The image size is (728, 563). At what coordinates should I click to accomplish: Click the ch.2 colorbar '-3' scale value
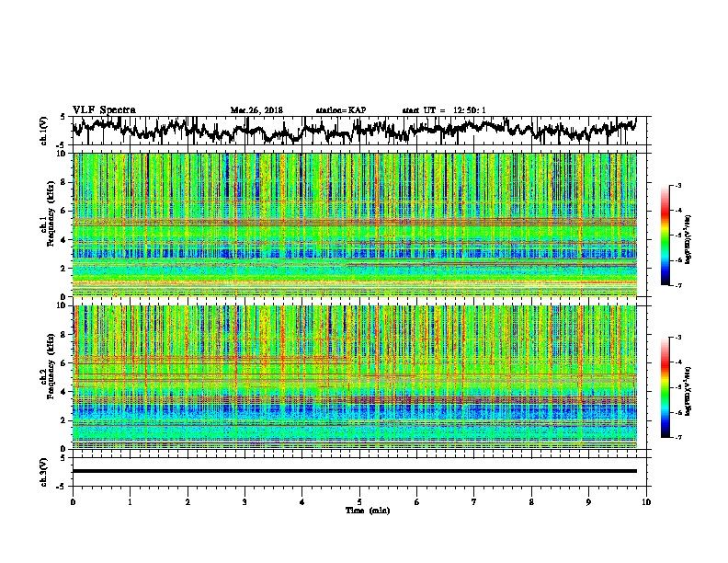[x=678, y=338]
